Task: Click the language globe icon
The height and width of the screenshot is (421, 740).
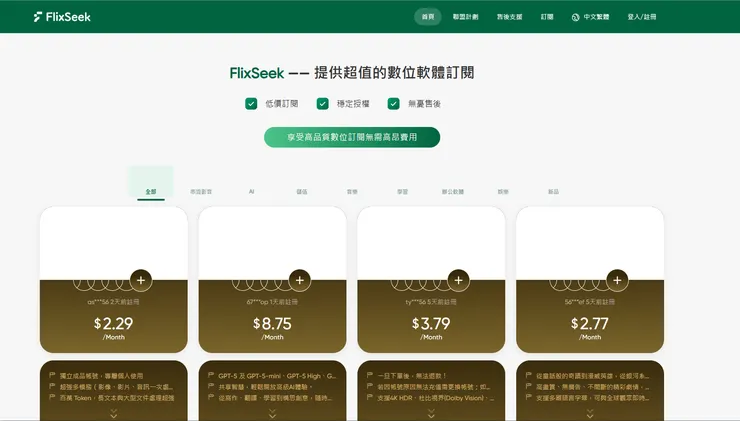Action: click(x=575, y=17)
